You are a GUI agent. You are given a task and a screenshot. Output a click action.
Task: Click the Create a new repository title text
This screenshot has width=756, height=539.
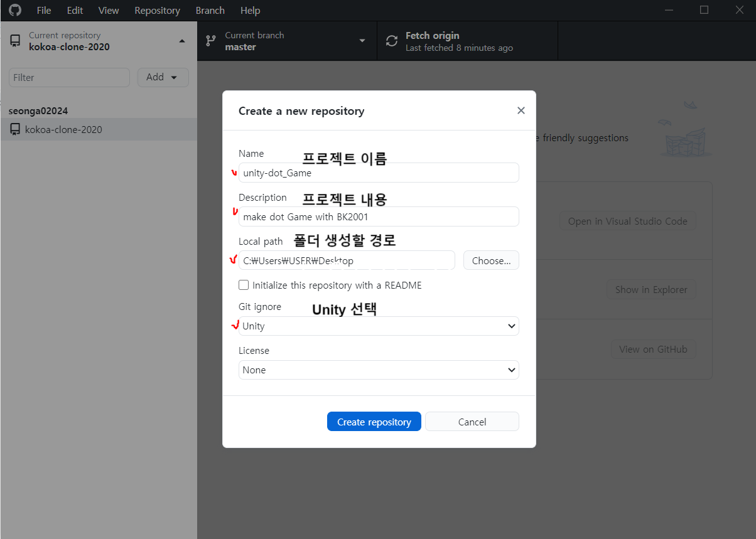301,111
